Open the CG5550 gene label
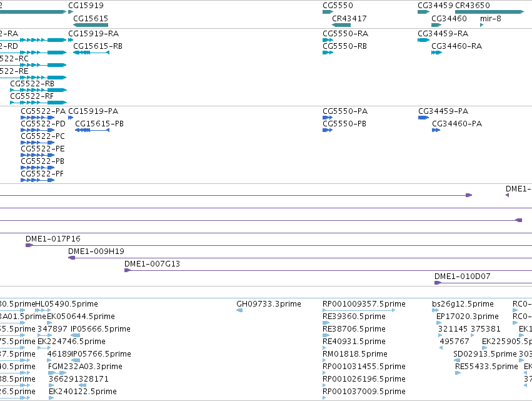 click(338, 6)
